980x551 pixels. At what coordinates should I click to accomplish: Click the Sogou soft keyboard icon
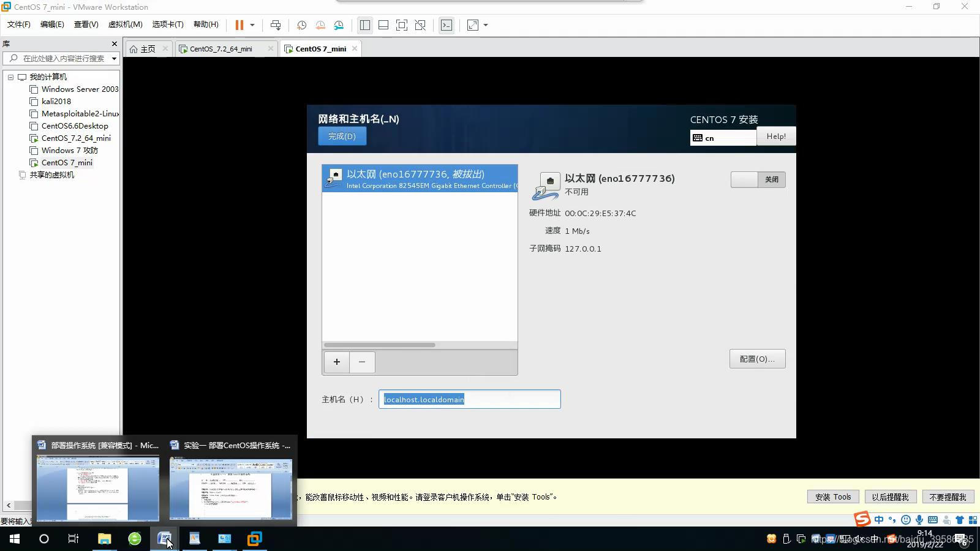point(932,520)
